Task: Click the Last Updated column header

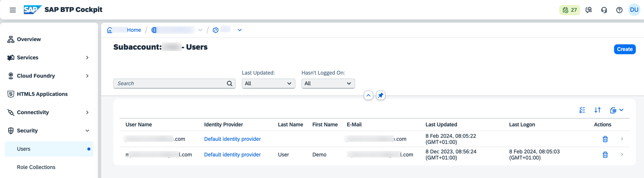Action: [442, 125]
